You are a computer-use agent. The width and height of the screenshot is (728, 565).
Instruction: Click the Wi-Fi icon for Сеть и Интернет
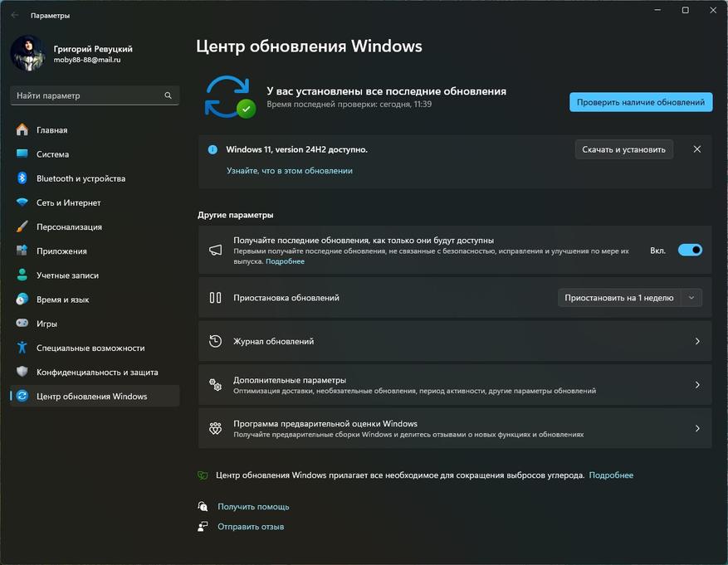pos(22,202)
